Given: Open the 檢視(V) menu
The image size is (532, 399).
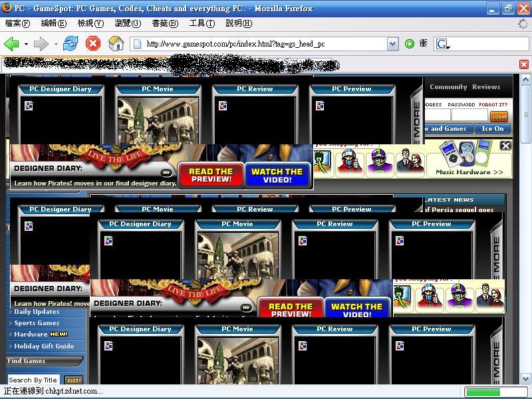Looking at the screenshot, I should point(90,23).
